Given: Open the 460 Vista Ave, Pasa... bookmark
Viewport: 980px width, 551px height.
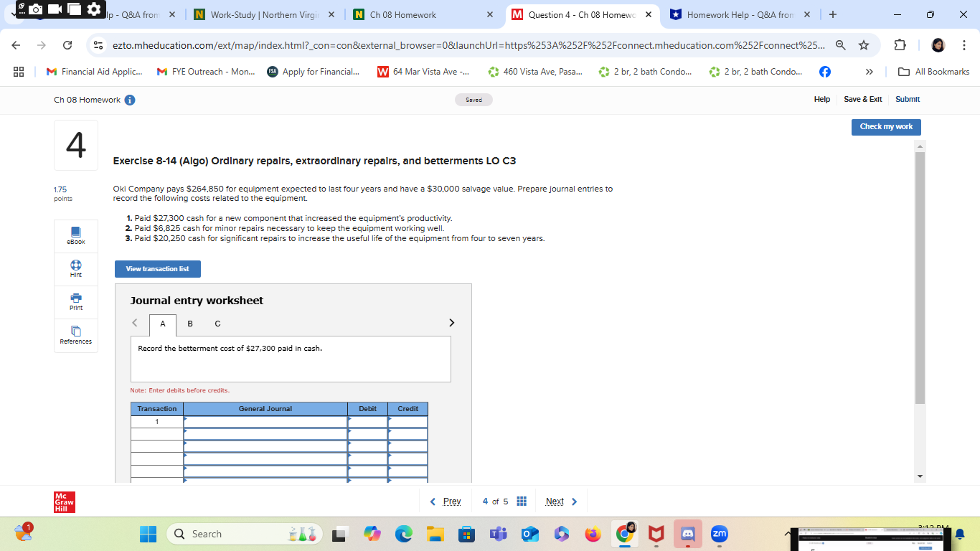Looking at the screenshot, I should coord(535,72).
